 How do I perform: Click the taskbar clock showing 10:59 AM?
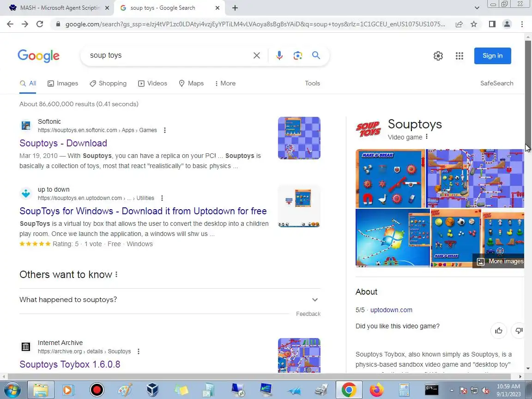point(508,390)
